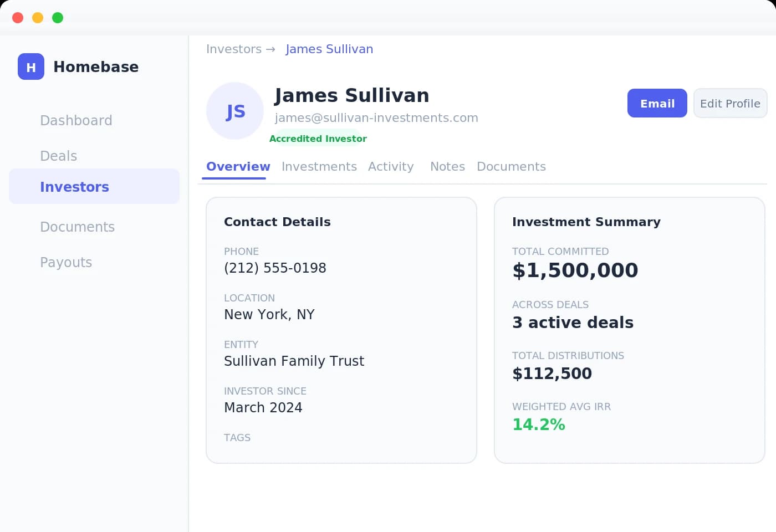Select Investors in the sidebar
Image resolution: width=776 pixels, height=532 pixels.
tap(74, 187)
